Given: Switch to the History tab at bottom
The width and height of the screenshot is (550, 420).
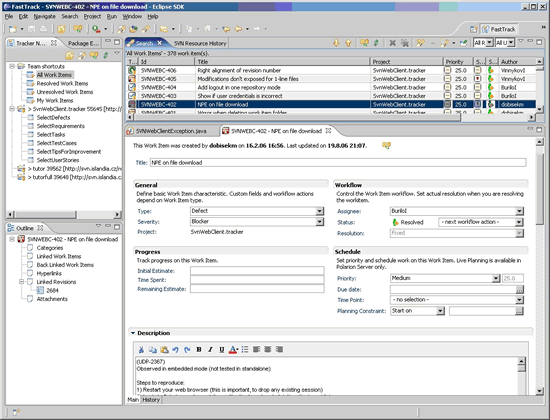Looking at the screenshot, I should [151, 400].
